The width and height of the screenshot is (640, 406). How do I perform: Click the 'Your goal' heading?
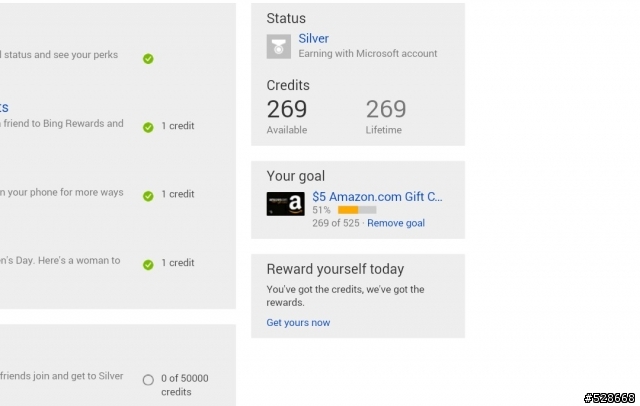(x=296, y=176)
